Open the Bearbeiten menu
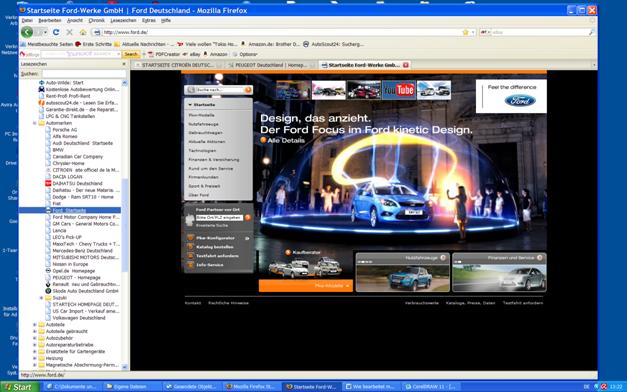The image size is (627, 392). tap(50, 20)
